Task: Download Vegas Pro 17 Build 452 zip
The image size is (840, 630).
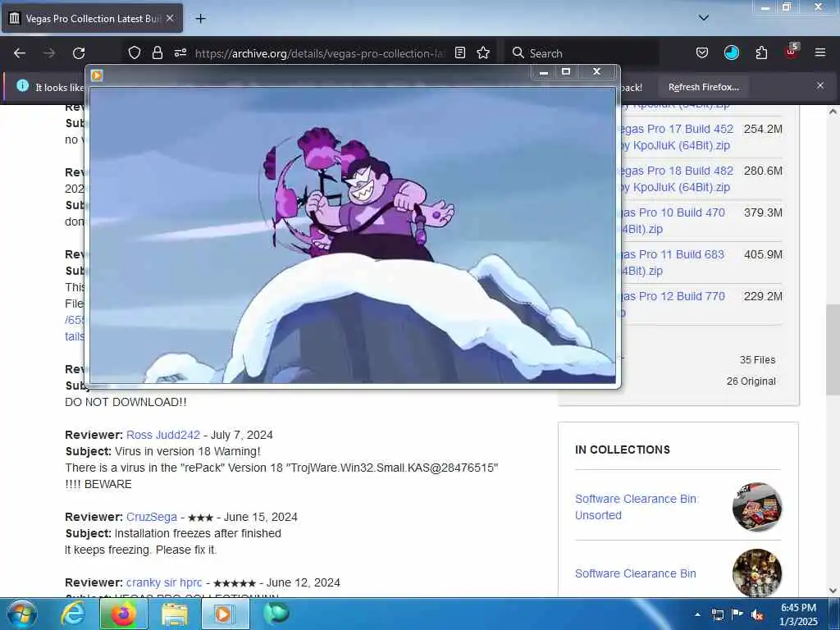Action: coord(675,137)
